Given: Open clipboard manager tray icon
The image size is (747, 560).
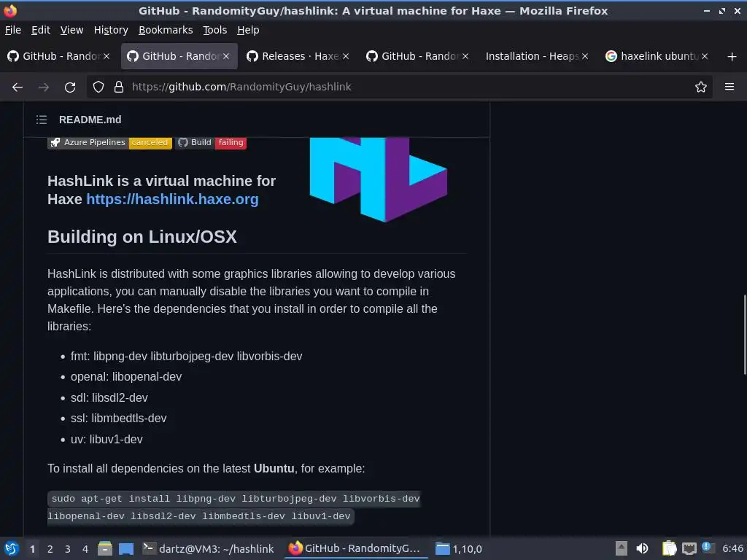Looking at the screenshot, I should [x=669, y=548].
